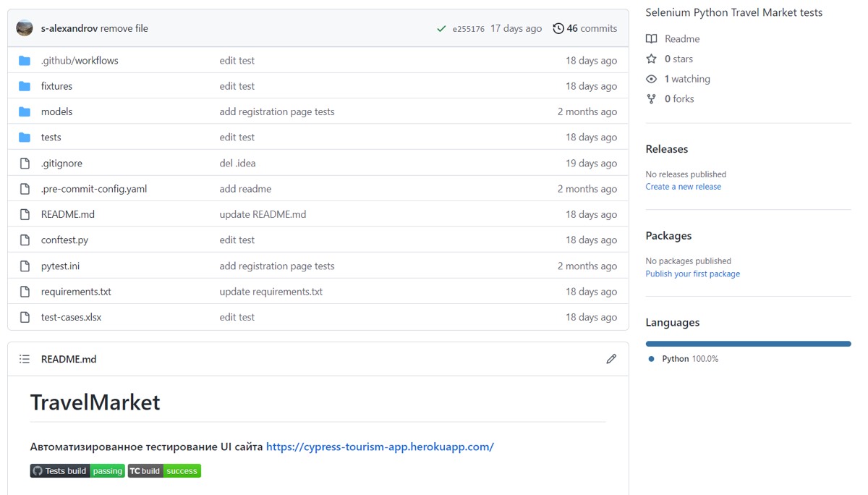Click the TC build success badge

(x=164, y=471)
